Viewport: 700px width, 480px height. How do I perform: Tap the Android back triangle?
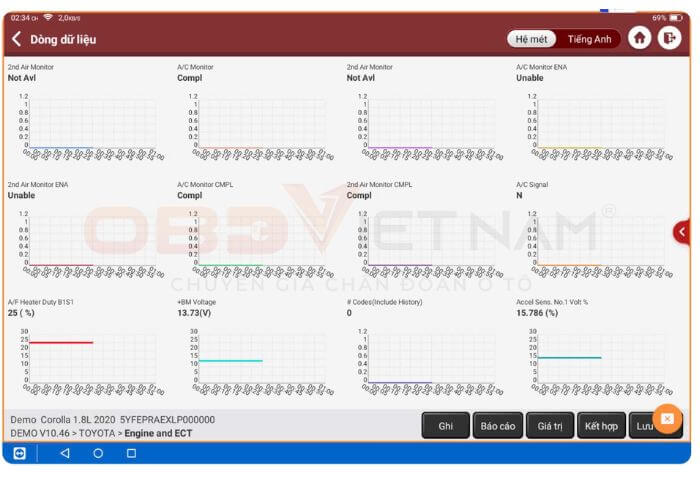coord(65,453)
